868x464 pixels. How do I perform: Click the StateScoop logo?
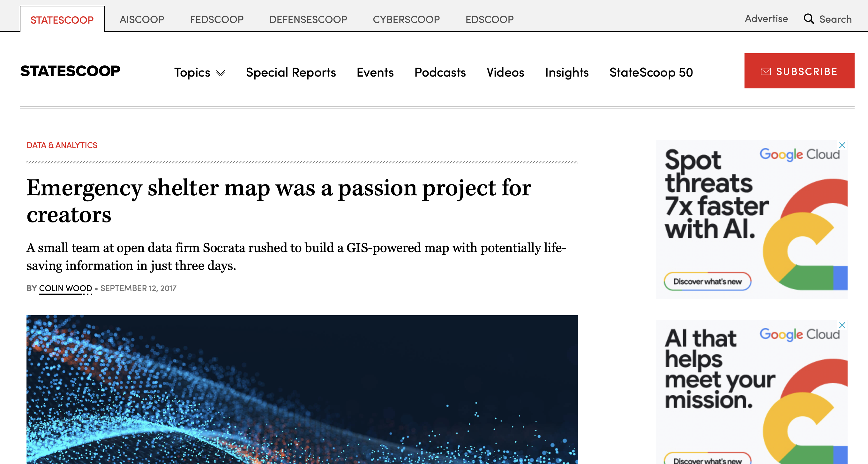70,71
